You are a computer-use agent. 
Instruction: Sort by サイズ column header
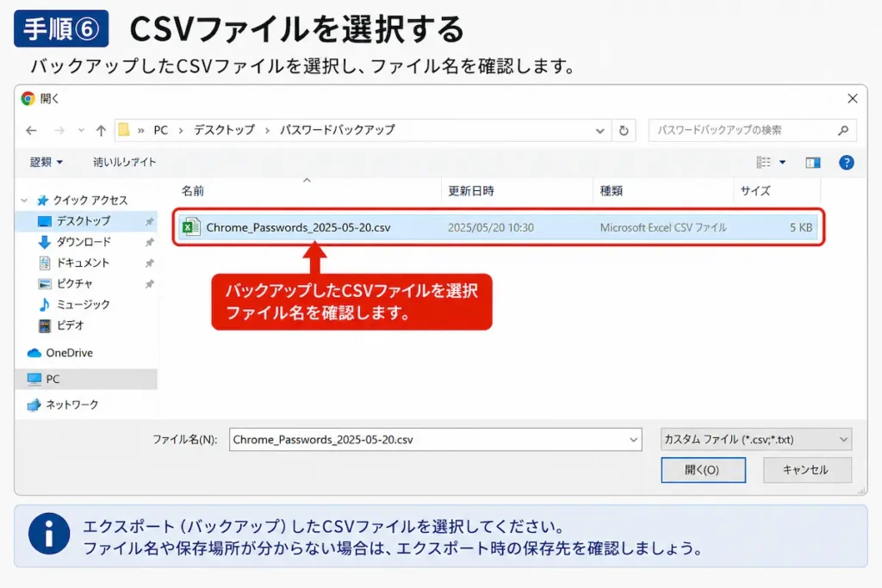755,191
